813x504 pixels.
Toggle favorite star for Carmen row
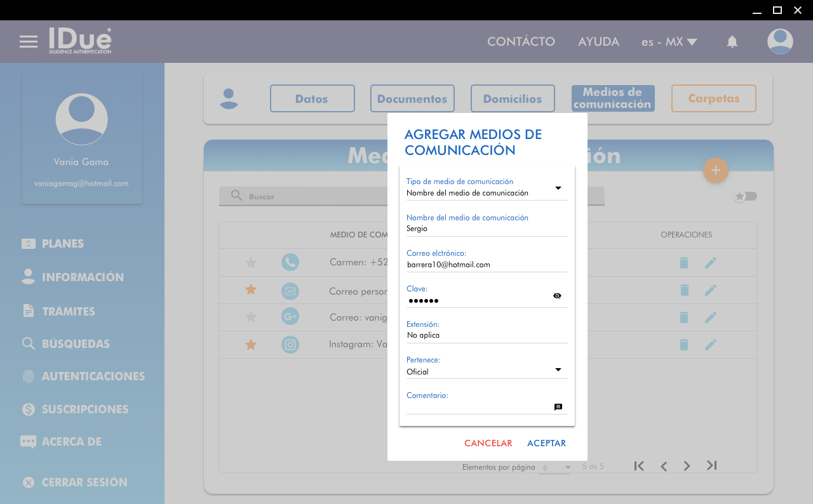(x=251, y=263)
